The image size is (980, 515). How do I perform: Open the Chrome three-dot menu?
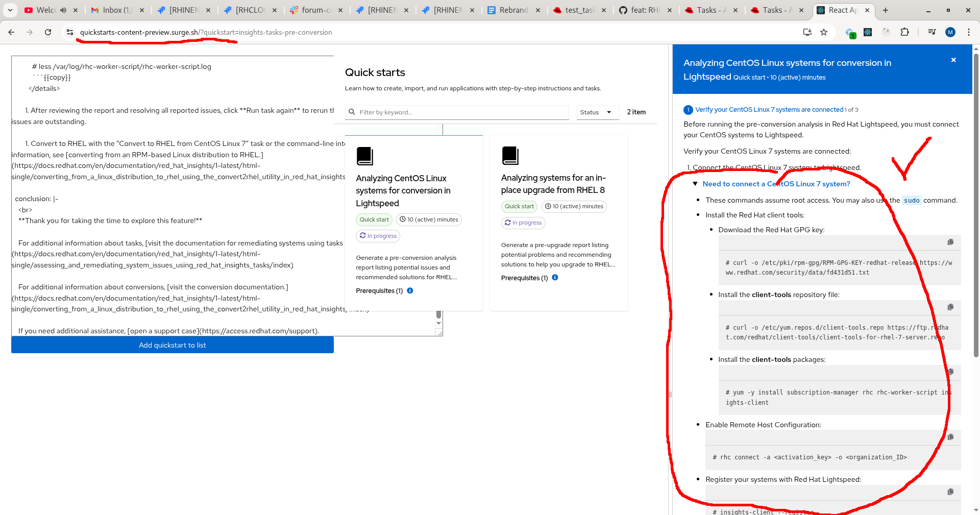pyautogui.click(x=969, y=32)
